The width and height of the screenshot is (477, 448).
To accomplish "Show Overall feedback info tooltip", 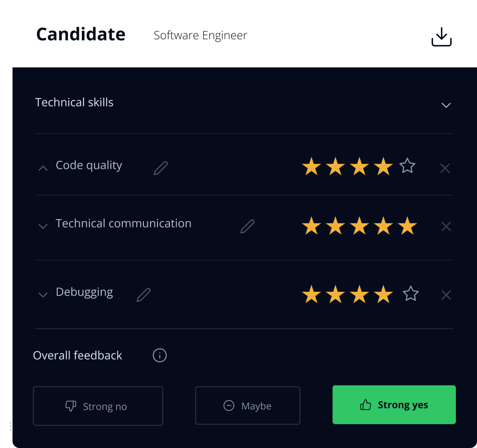I will [160, 355].
